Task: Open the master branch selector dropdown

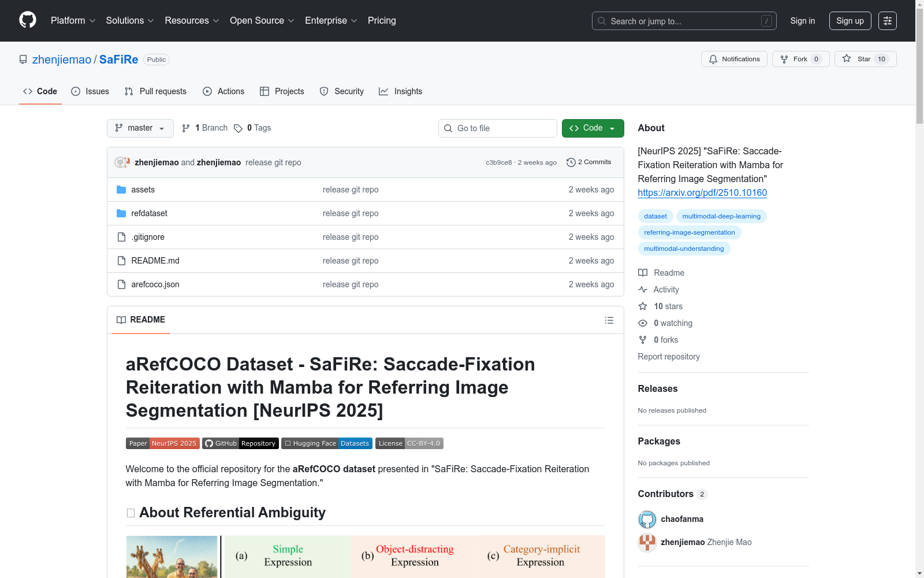Action: (x=140, y=128)
